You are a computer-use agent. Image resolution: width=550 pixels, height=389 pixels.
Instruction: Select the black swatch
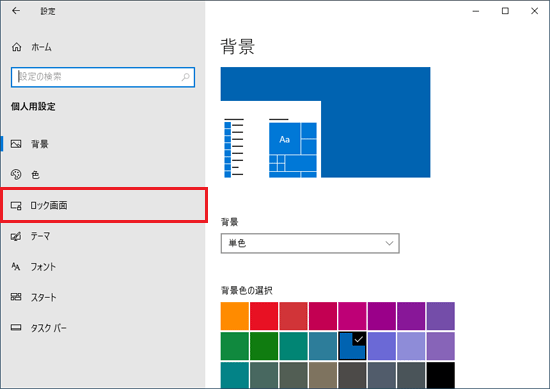tap(441, 375)
